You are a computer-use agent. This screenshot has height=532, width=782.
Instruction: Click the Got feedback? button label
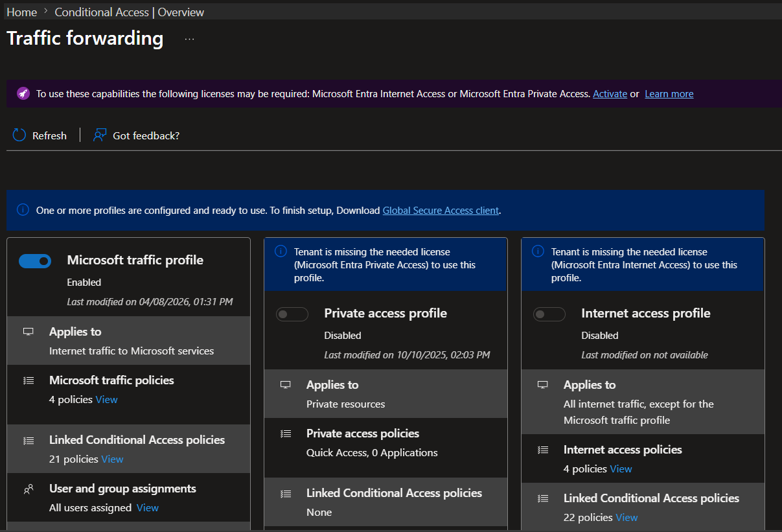(x=146, y=135)
